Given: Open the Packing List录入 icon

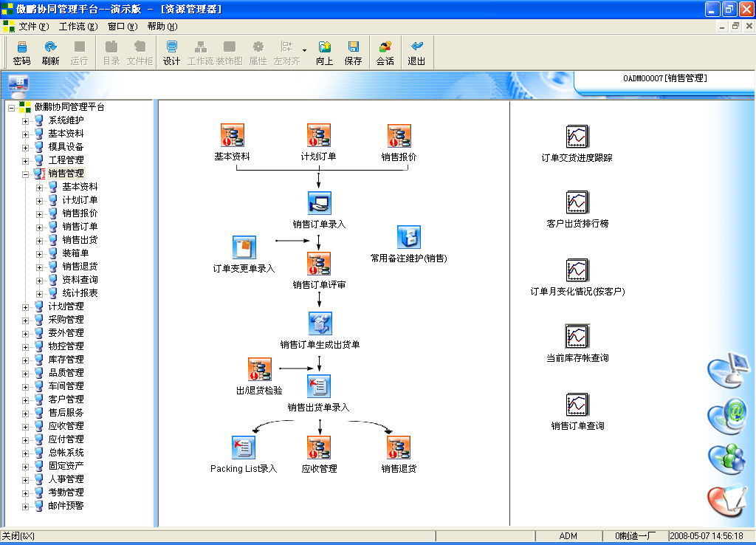Looking at the screenshot, I should (x=244, y=448).
